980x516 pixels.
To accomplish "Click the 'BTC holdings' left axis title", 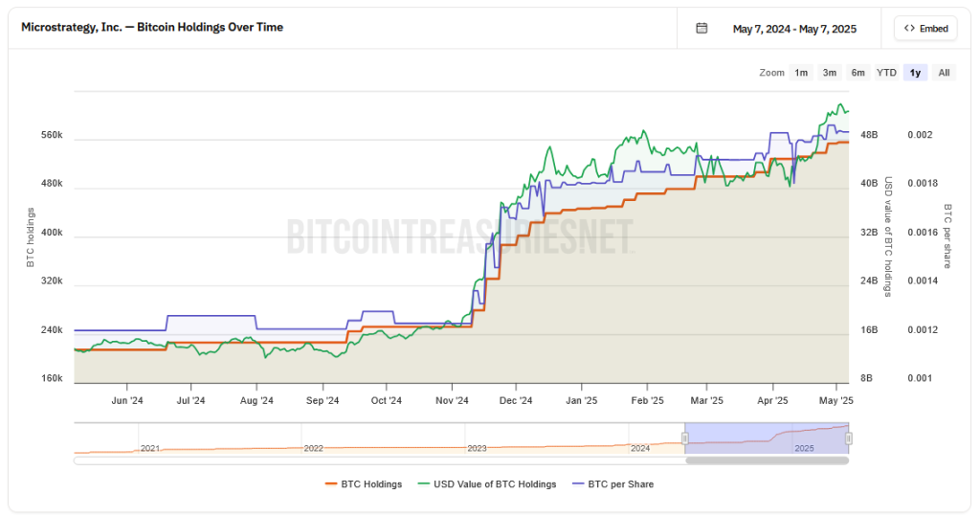I will coord(30,237).
